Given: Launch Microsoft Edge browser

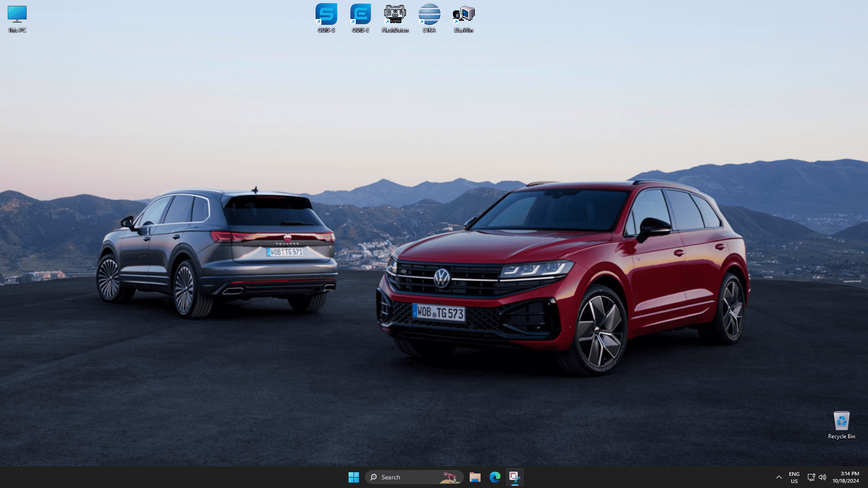Looking at the screenshot, I should point(495,477).
